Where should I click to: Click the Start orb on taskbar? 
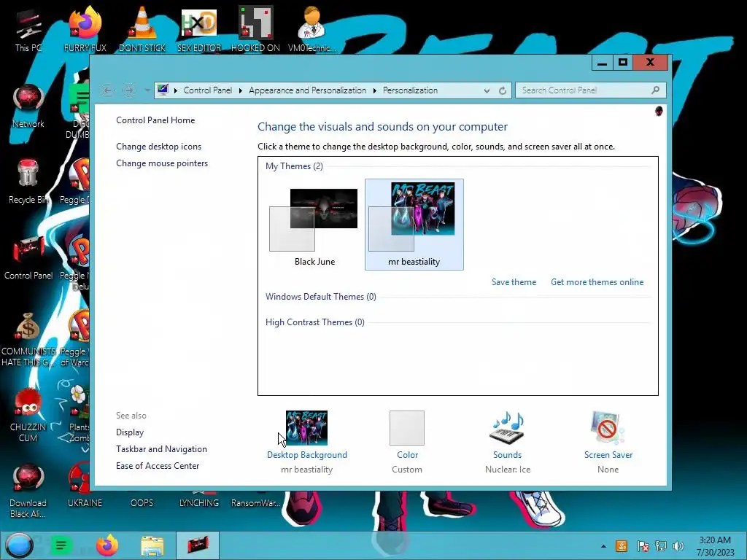click(x=19, y=545)
